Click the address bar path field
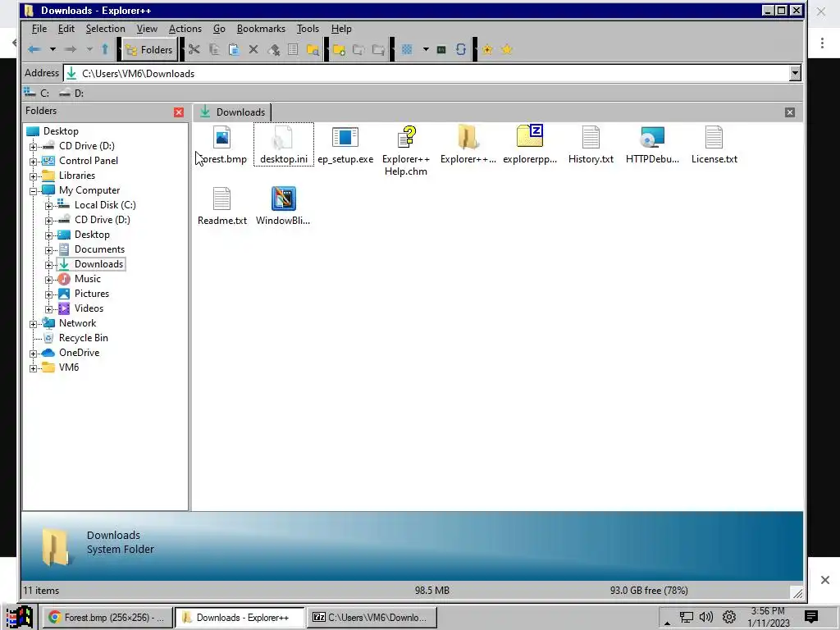The width and height of the screenshot is (840, 630). click(426, 73)
